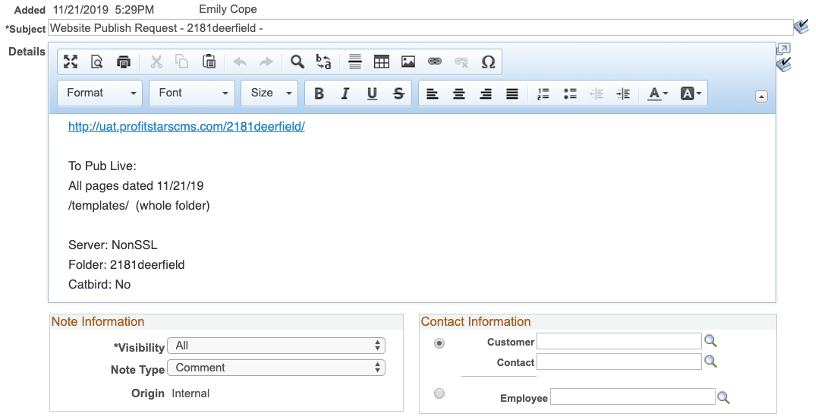816x420 pixels.
Task: Maximize the rich text editor
Action: pos(71,62)
